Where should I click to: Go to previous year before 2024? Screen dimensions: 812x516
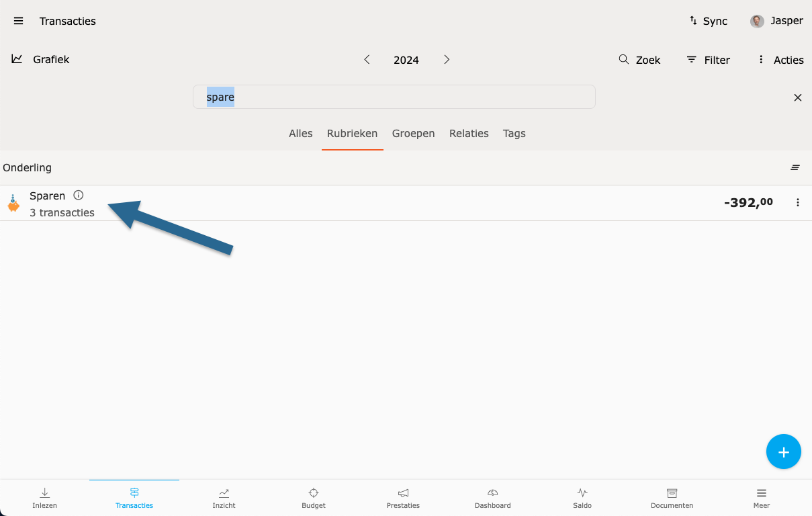pos(367,59)
